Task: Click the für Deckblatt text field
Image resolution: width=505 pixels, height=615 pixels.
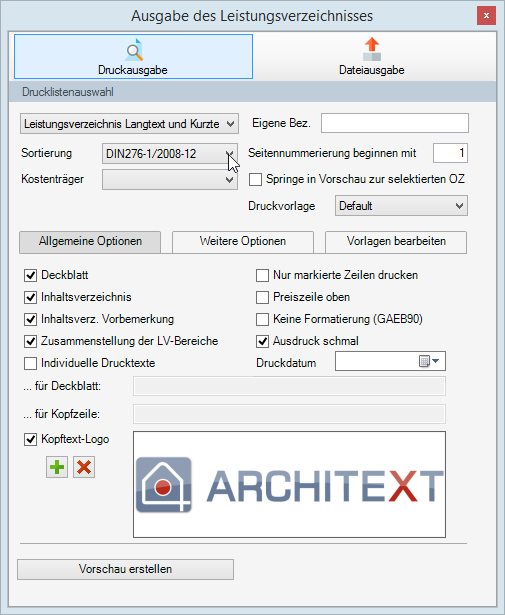Action: coord(289,386)
